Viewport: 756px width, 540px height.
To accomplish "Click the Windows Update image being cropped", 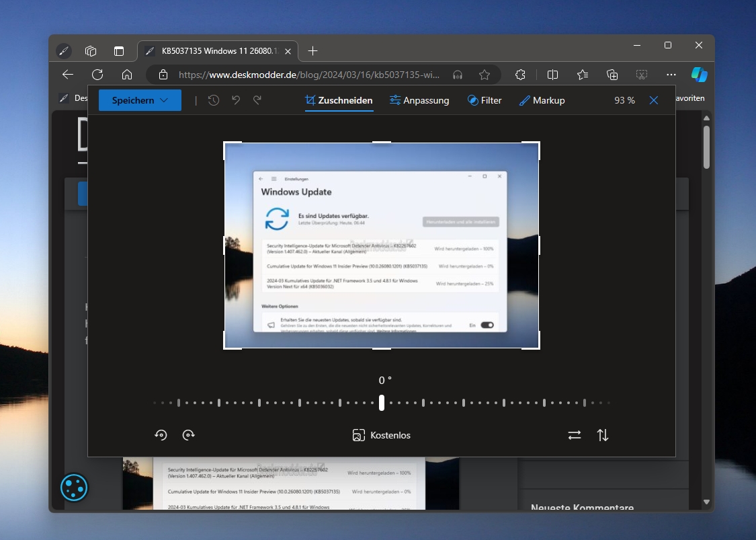I will tap(382, 245).
